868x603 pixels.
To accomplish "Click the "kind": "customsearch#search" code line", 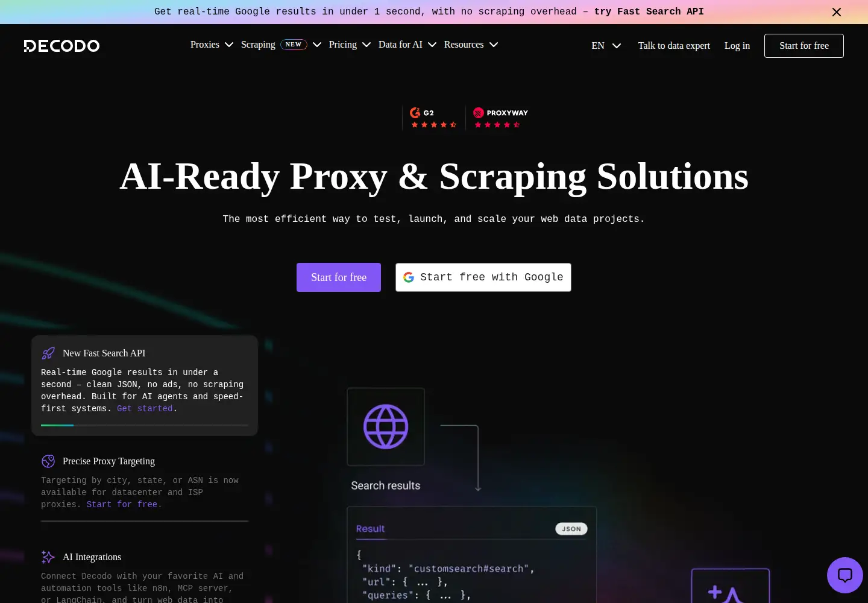I will pos(448,569).
